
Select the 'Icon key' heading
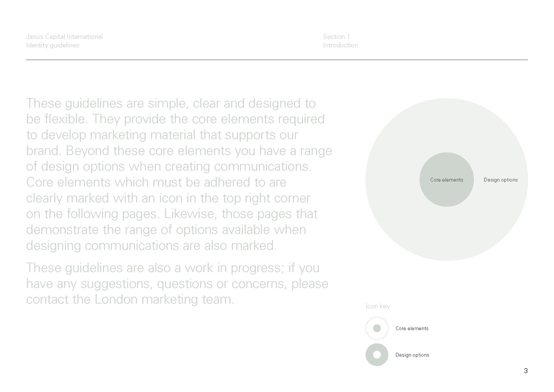(x=378, y=306)
